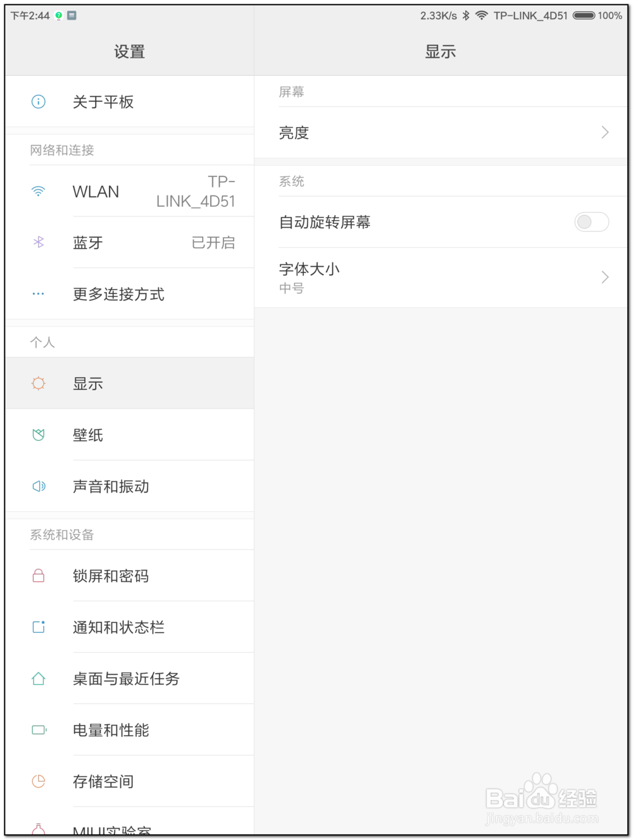Open 桌面与最近任务 settings
Image resolution: width=633 pixels, height=840 pixels.
click(x=126, y=678)
